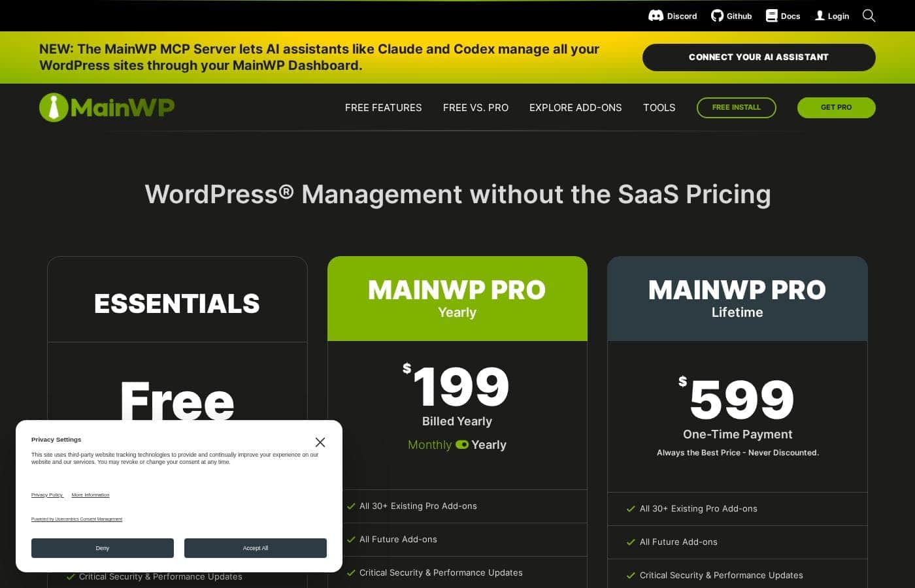Screen dimensions: 915x588
Task: Select the Yearly billing label
Action: pyautogui.click(x=489, y=445)
